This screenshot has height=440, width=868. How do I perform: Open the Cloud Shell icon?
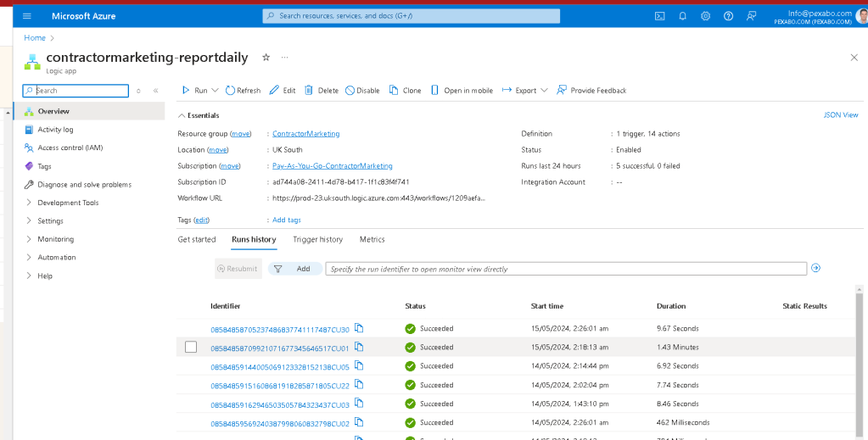point(660,16)
